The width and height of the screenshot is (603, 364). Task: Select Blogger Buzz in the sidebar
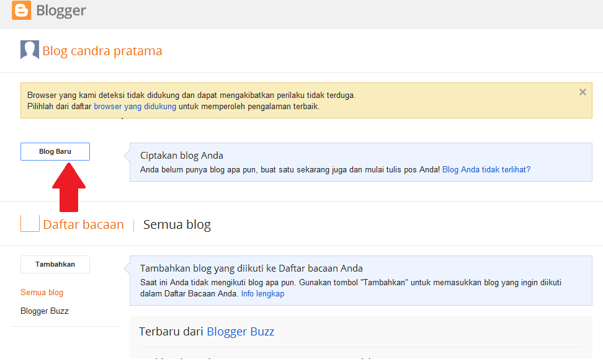click(x=45, y=311)
